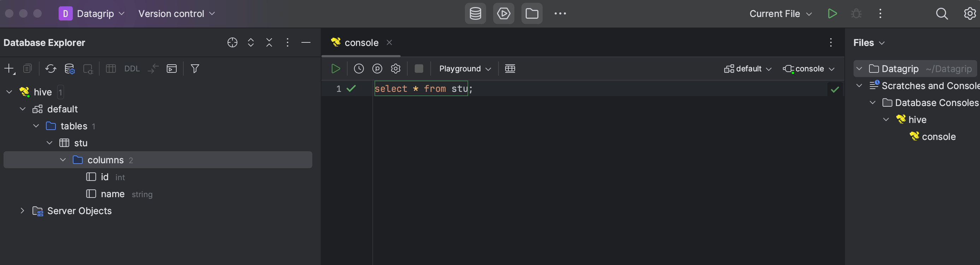This screenshot has height=265, width=980.
Task: Click the Deactivate data source icon
Action: 88,69
